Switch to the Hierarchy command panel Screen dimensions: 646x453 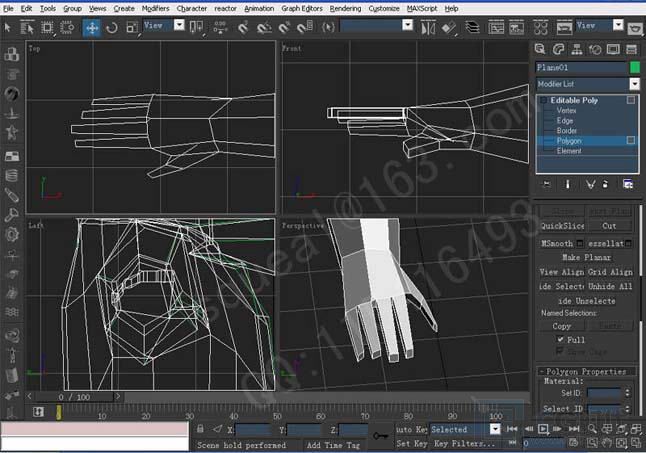tap(577, 49)
